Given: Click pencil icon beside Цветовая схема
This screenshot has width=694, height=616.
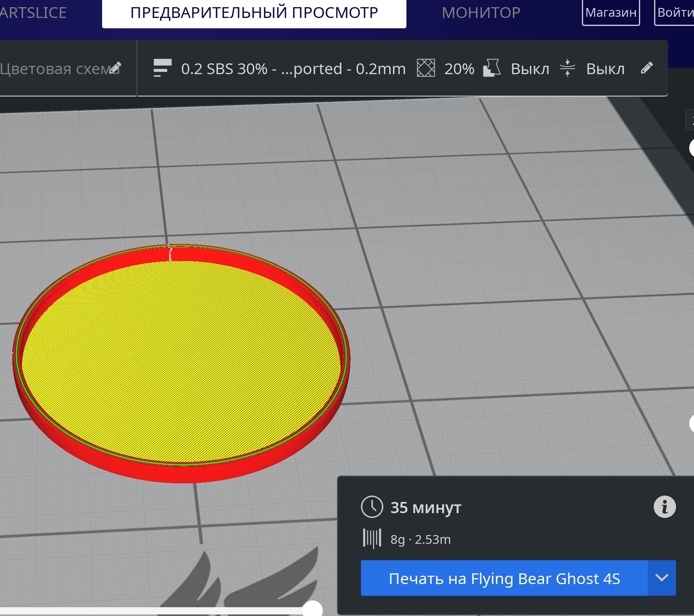Looking at the screenshot, I should pyautogui.click(x=115, y=68).
